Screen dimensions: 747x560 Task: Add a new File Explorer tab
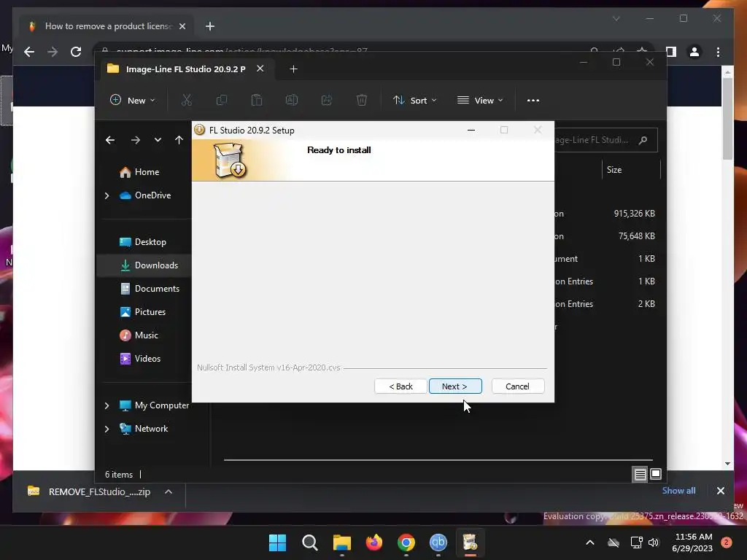pos(293,69)
